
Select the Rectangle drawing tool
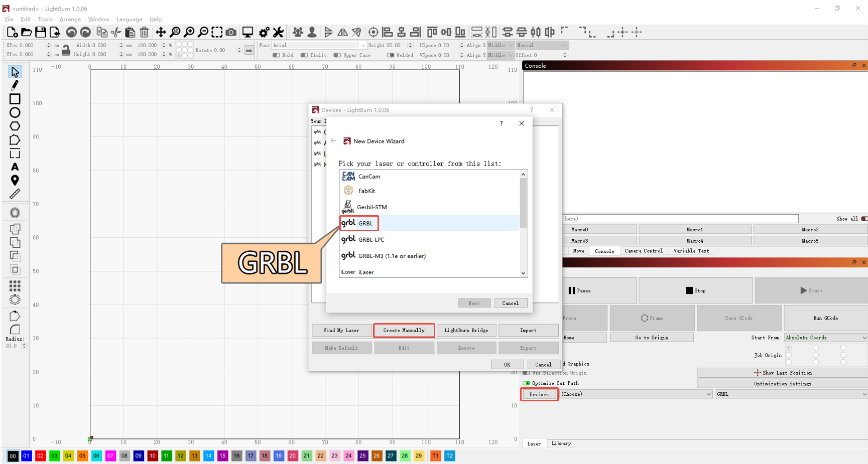tap(15, 99)
